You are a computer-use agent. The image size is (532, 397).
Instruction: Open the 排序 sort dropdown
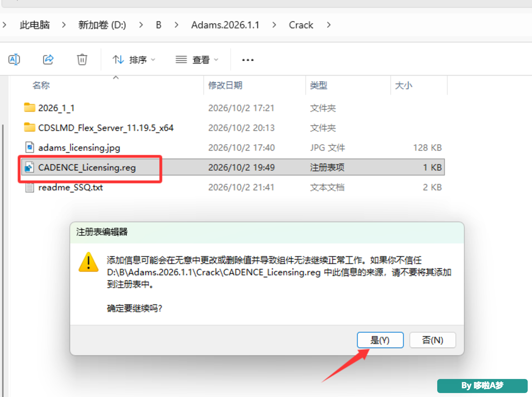point(134,60)
